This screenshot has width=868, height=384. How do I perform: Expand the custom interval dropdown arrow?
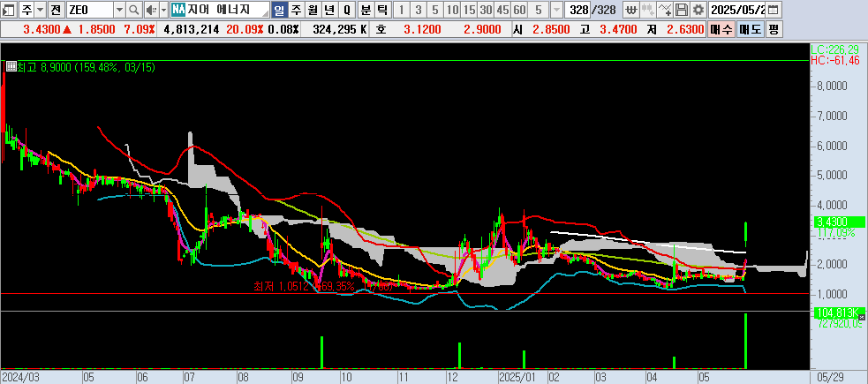(x=556, y=10)
